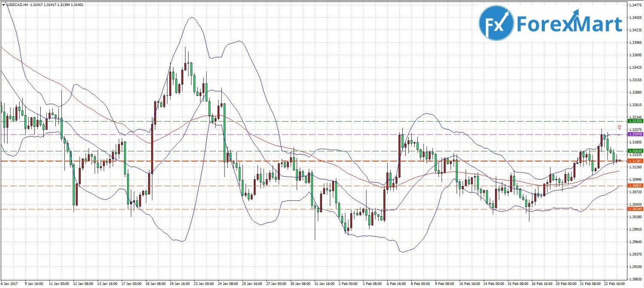
Task: Click the 22 Feb 16:00 time axis label
Action: point(614,284)
